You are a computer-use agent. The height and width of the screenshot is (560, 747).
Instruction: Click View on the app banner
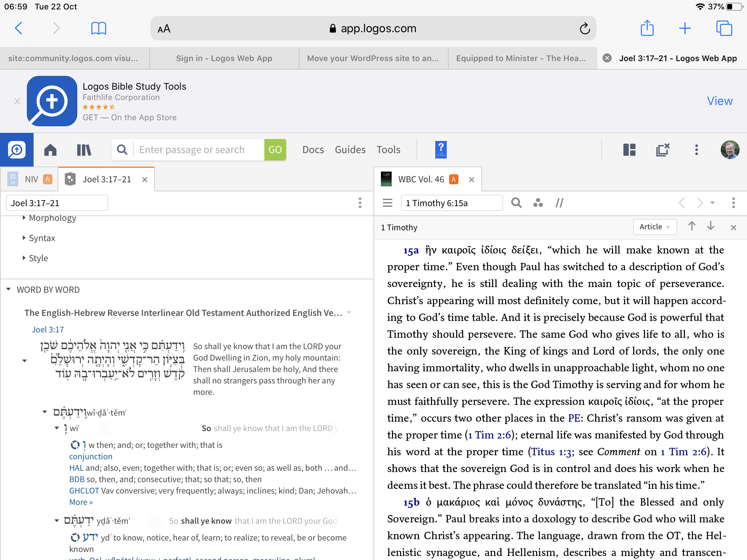click(720, 101)
